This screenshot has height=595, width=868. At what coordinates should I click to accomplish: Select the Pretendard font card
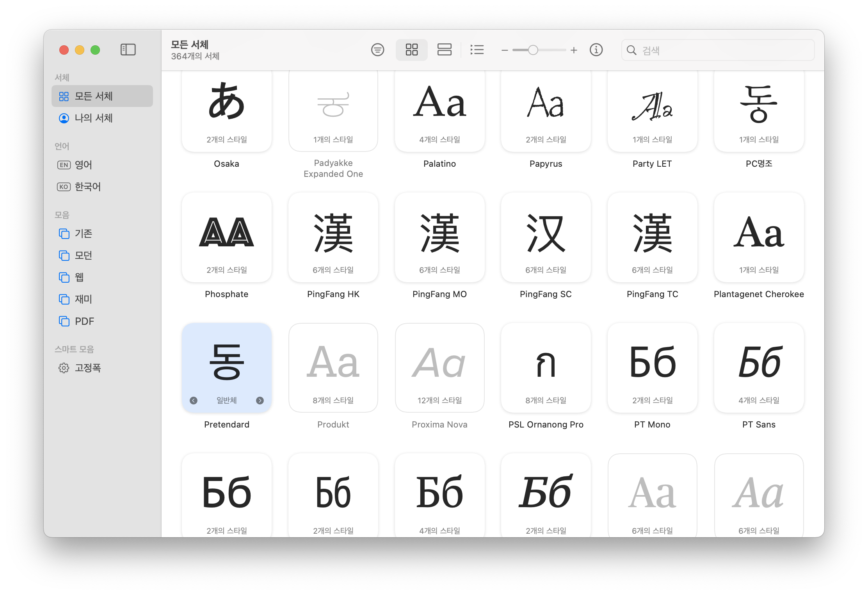(x=227, y=368)
